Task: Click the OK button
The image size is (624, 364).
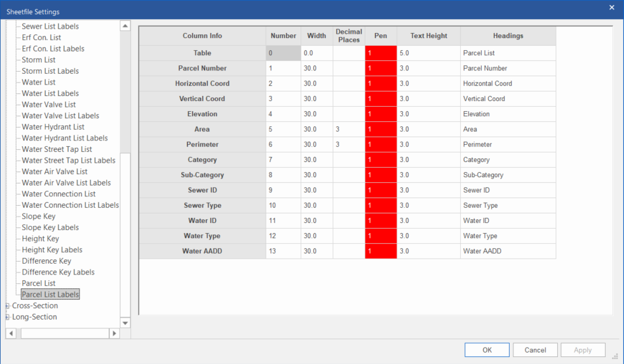Action: click(487, 350)
